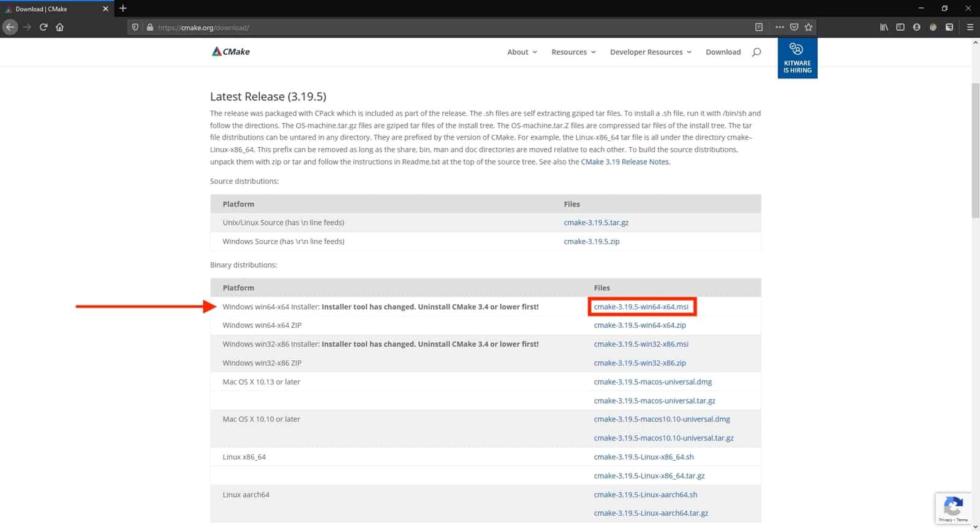Download cmake-3.19.5-macos-universal.dmg
The image size is (980, 531).
coord(653,382)
